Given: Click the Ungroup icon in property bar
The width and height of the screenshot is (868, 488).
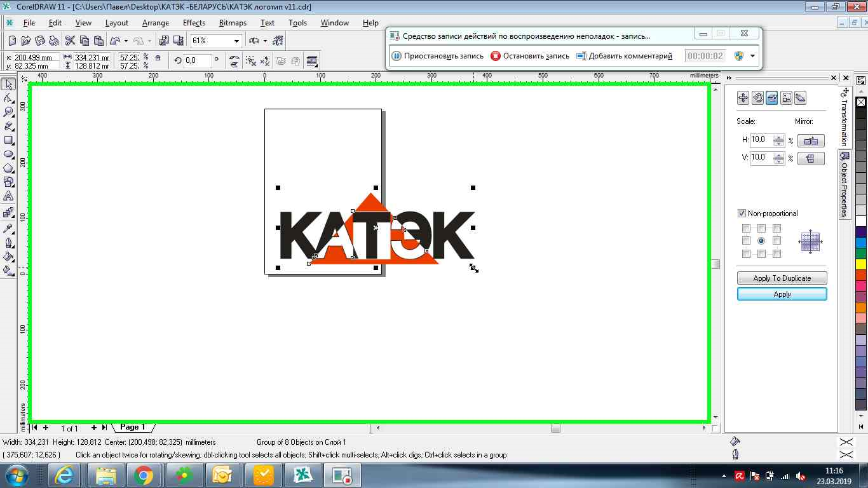Looking at the screenshot, I should click(251, 61).
